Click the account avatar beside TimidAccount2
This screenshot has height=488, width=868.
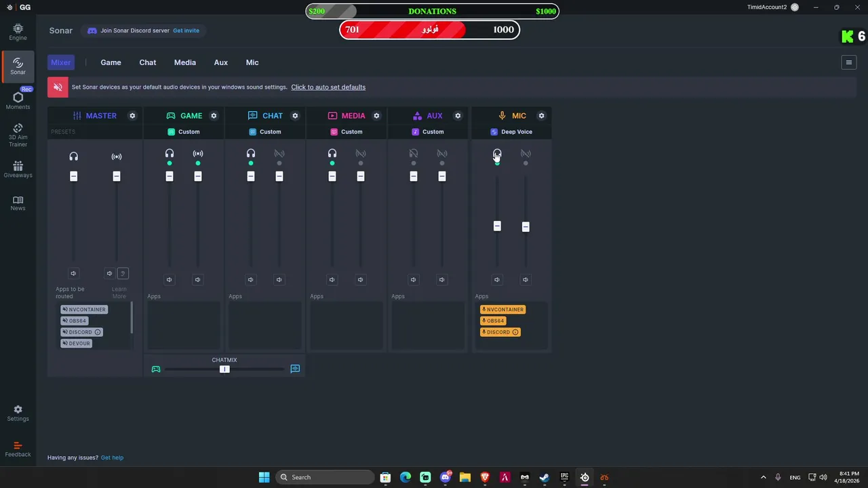795,7
